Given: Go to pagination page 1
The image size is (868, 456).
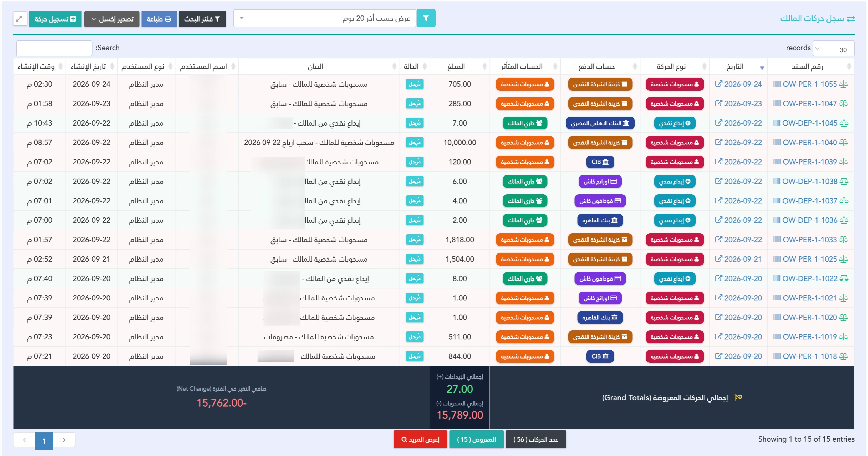Looking at the screenshot, I should pyautogui.click(x=44, y=441).
